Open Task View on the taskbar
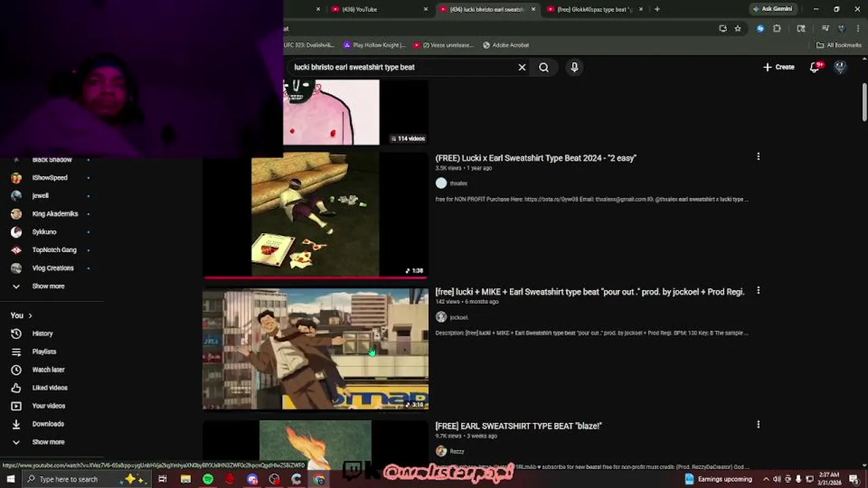This screenshot has width=868, height=488. pos(163,479)
